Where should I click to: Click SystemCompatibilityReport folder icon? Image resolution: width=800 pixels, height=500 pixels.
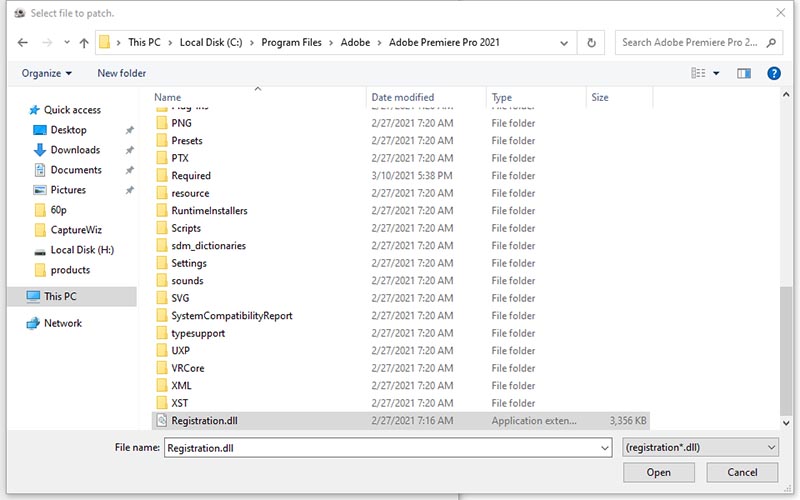coord(162,315)
